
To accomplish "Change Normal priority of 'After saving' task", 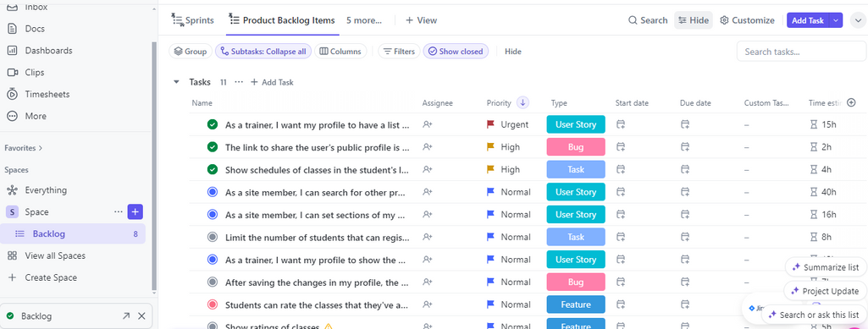I will (508, 282).
